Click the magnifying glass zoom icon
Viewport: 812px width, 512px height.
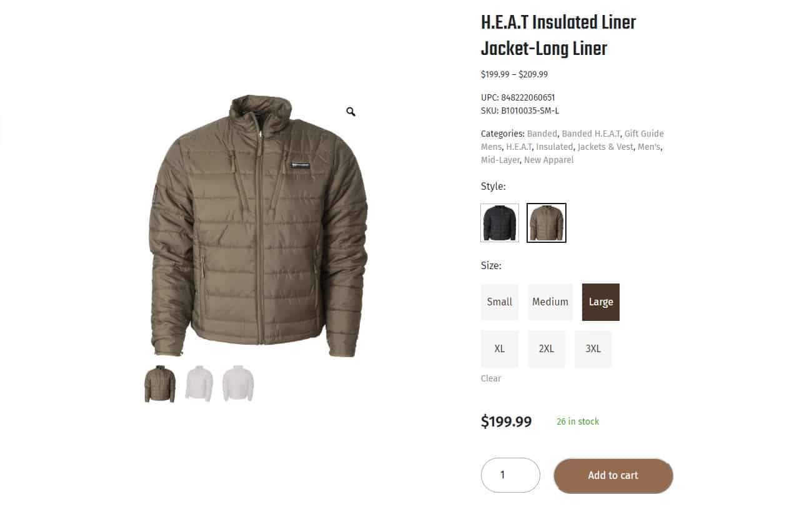point(351,112)
